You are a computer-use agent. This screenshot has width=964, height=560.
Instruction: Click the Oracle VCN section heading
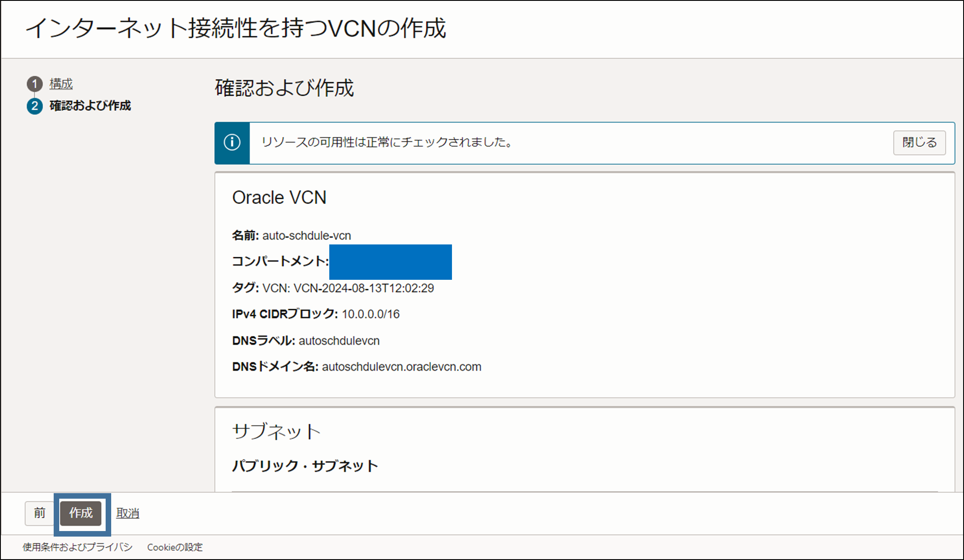coord(279,198)
